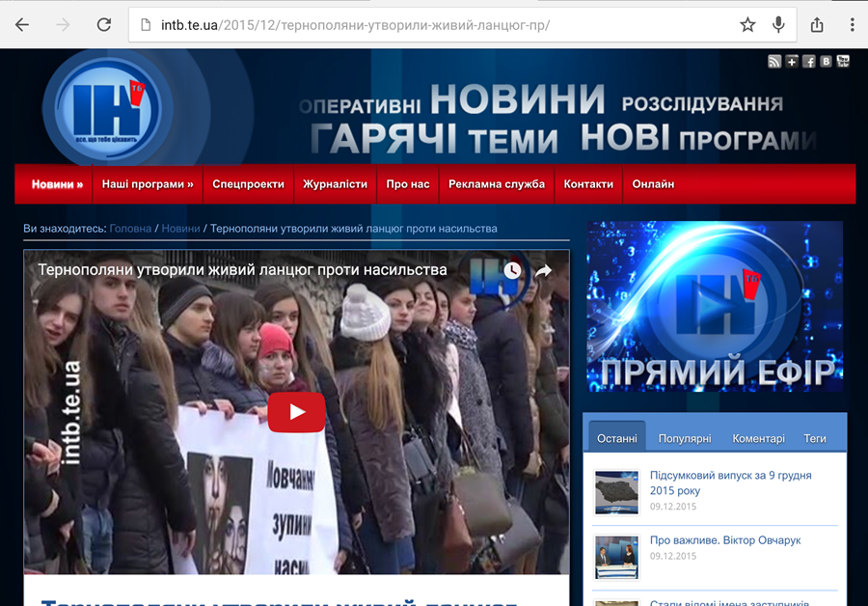Open the browser three-dot menu
Viewport: 868px width, 606px height.
852,25
